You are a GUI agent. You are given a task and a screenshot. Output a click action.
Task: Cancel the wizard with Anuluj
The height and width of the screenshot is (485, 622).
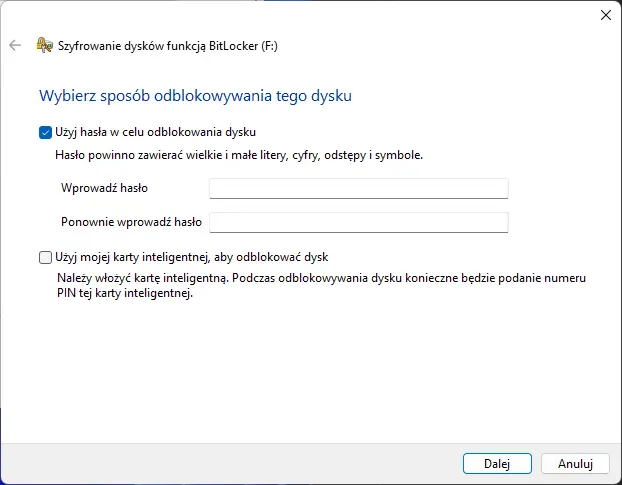pyautogui.click(x=575, y=464)
